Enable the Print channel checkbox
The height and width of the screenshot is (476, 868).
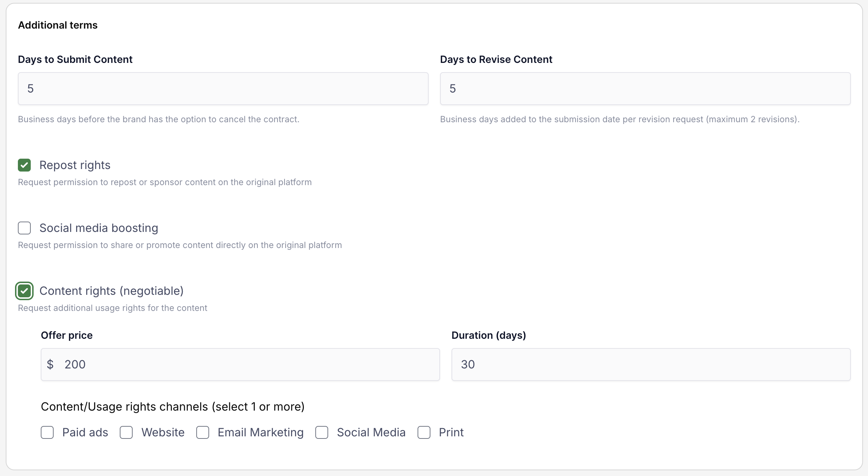[424, 432]
